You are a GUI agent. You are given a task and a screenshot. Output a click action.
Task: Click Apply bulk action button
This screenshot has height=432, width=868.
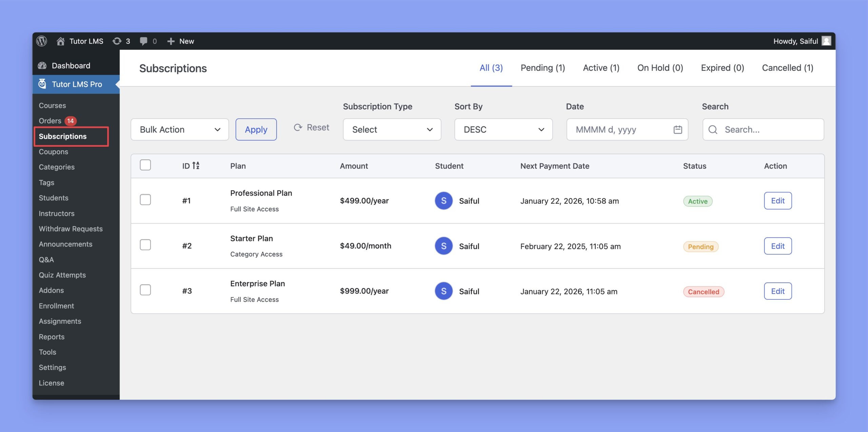coord(256,129)
